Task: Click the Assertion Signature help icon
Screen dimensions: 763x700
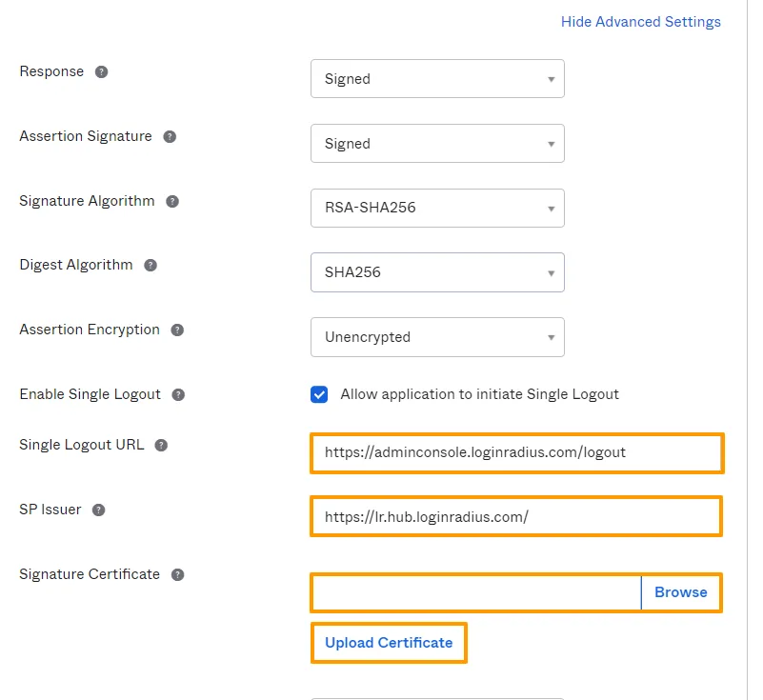Action: click(x=170, y=136)
